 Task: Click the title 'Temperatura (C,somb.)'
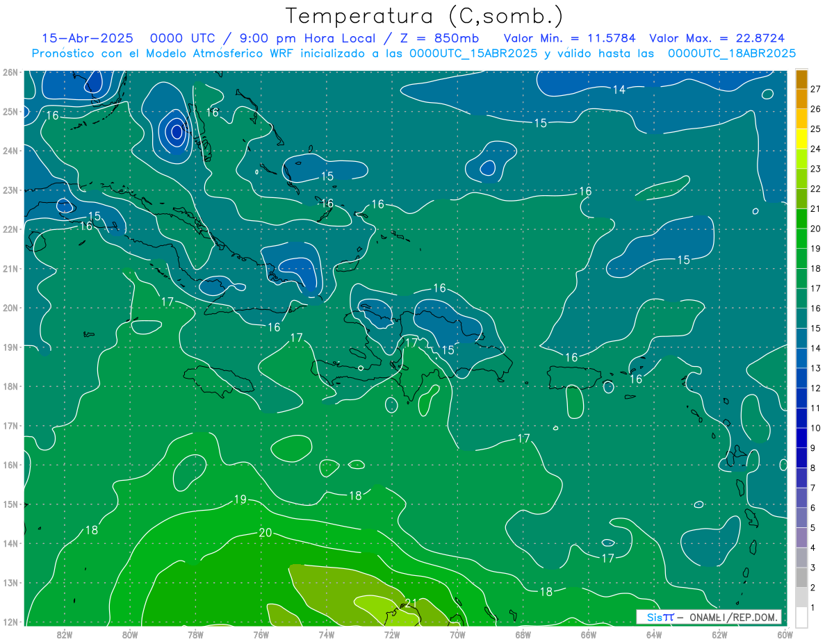tap(425, 16)
